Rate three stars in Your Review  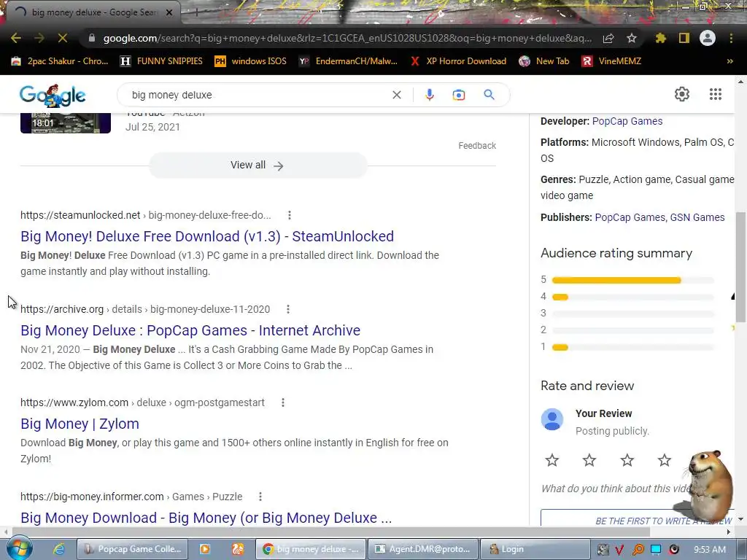pos(627,460)
